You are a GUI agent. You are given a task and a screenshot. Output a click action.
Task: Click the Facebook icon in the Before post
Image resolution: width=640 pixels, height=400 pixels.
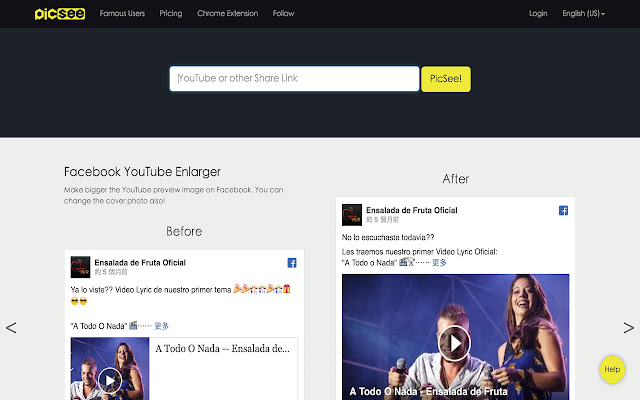[x=292, y=263]
